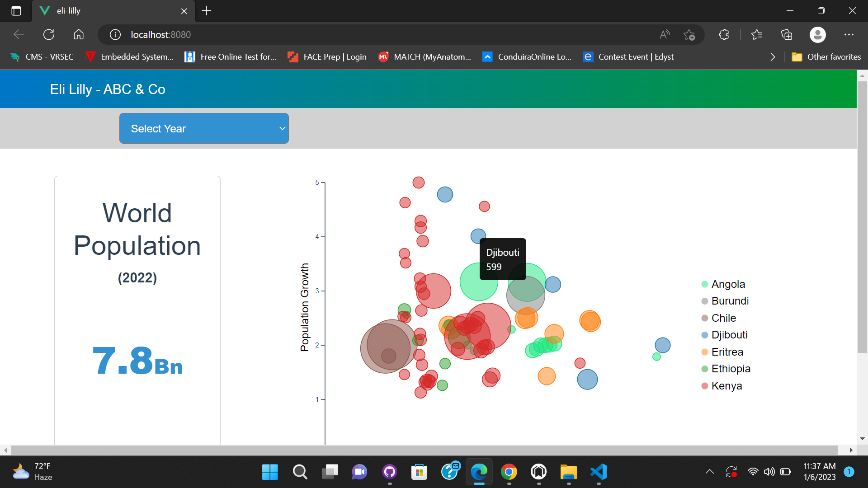Click the add-to-favorites star icon

pos(689,34)
